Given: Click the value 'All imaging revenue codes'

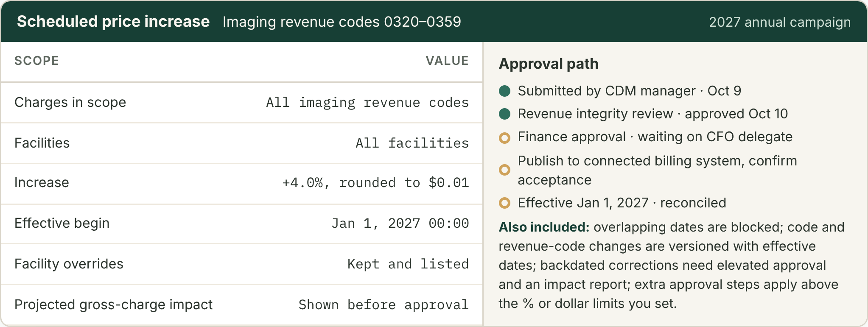Looking at the screenshot, I should click(x=367, y=103).
